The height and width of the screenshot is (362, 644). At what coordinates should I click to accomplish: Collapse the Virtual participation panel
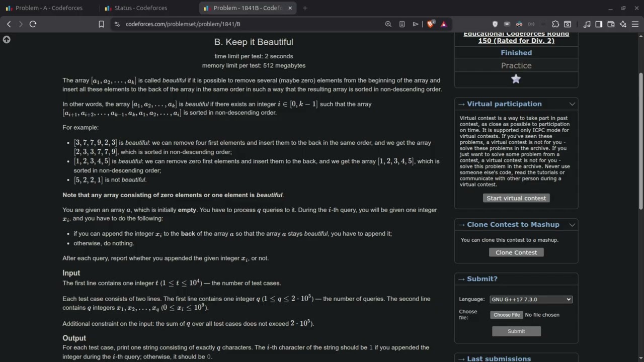tap(572, 104)
